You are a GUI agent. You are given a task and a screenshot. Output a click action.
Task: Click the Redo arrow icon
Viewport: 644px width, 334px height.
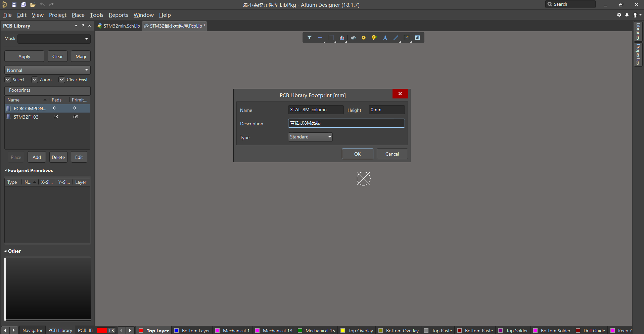tap(51, 5)
